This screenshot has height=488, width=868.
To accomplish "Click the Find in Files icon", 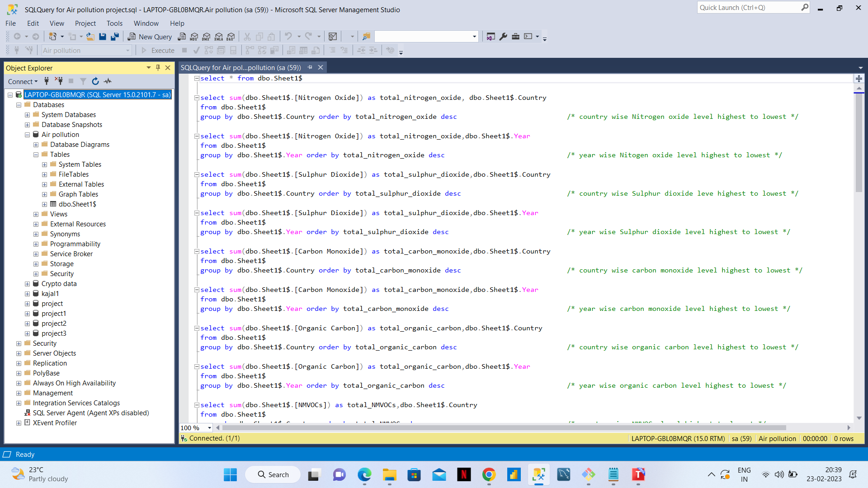I will tap(366, 37).
